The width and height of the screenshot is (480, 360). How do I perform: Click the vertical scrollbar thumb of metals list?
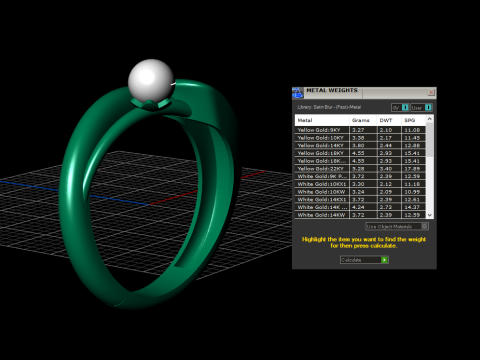(430, 140)
